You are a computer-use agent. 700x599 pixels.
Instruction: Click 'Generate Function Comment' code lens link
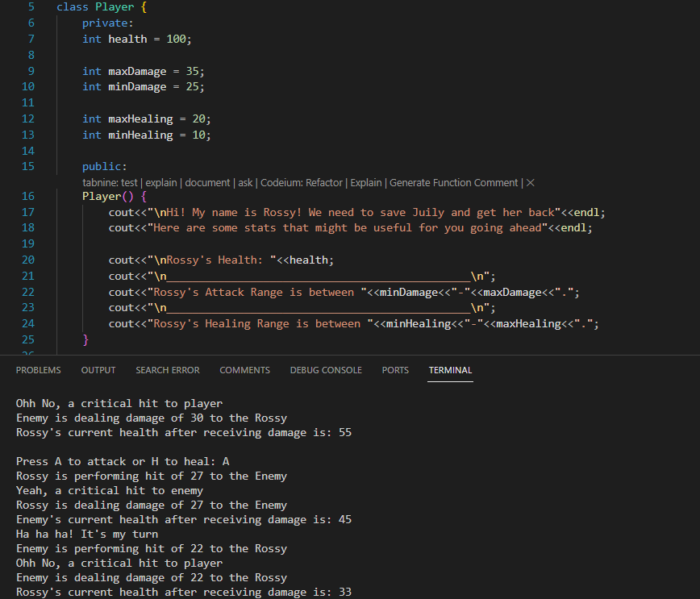[x=453, y=182]
